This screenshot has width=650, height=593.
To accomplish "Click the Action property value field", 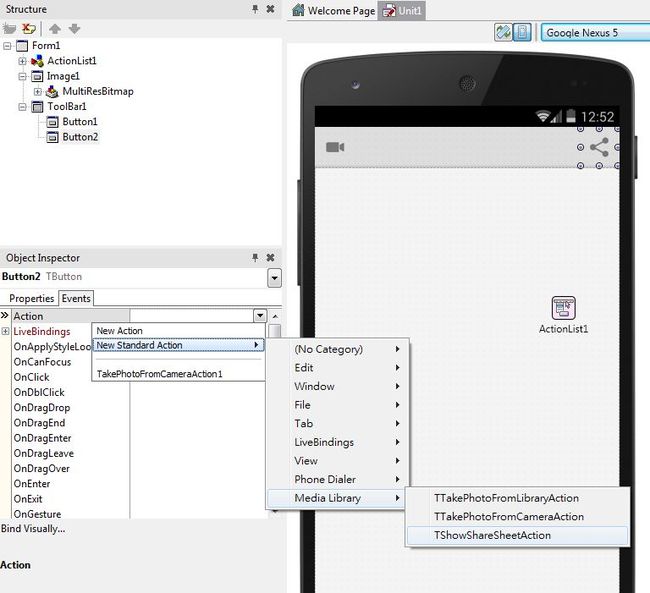I will click(x=192, y=316).
